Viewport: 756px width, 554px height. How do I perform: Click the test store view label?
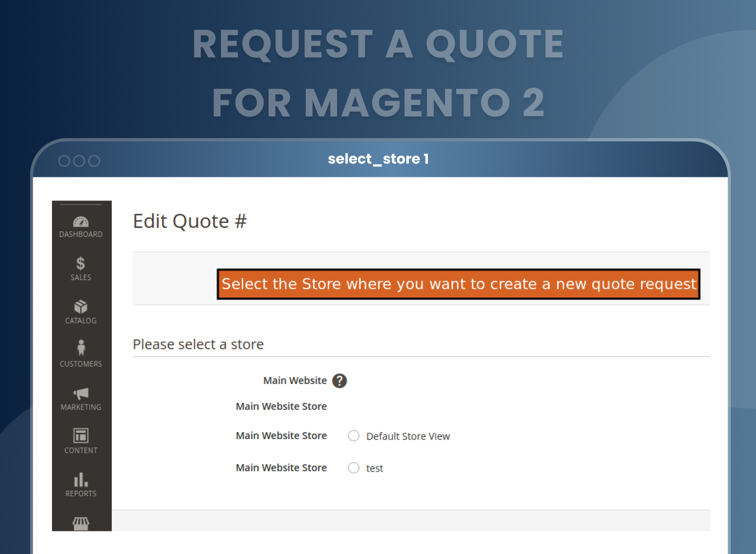[x=374, y=468]
